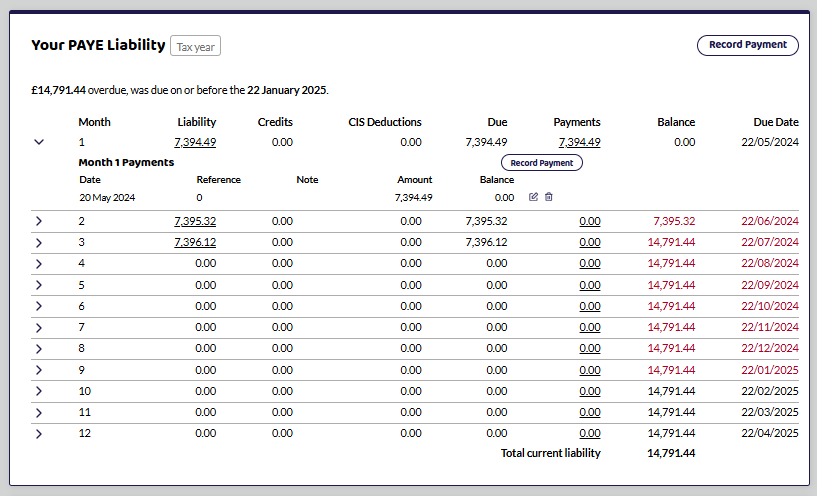817x496 pixels.
Task: Open the Month 1 liability 7,394.49 link
Action: [x=195, y=142]
